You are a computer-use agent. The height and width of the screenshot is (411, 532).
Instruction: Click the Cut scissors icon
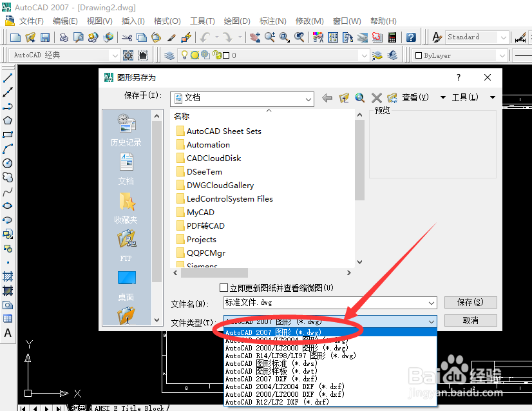coord(127,37)
